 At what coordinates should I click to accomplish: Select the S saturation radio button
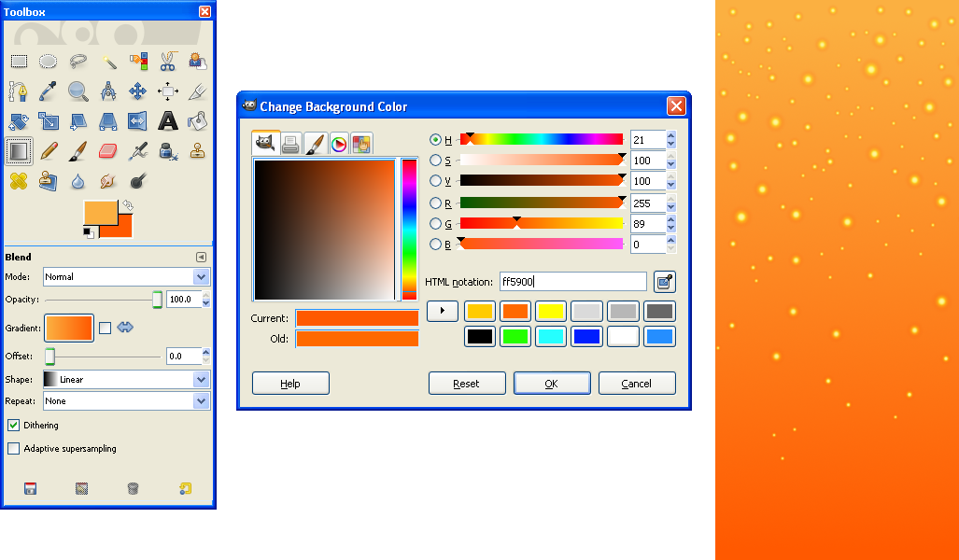(435, 161)
